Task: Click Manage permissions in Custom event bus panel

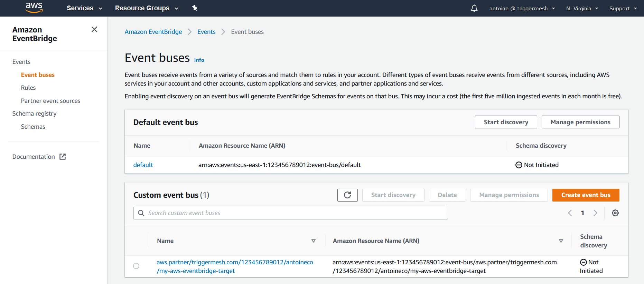Action: (x=509, y=195)
